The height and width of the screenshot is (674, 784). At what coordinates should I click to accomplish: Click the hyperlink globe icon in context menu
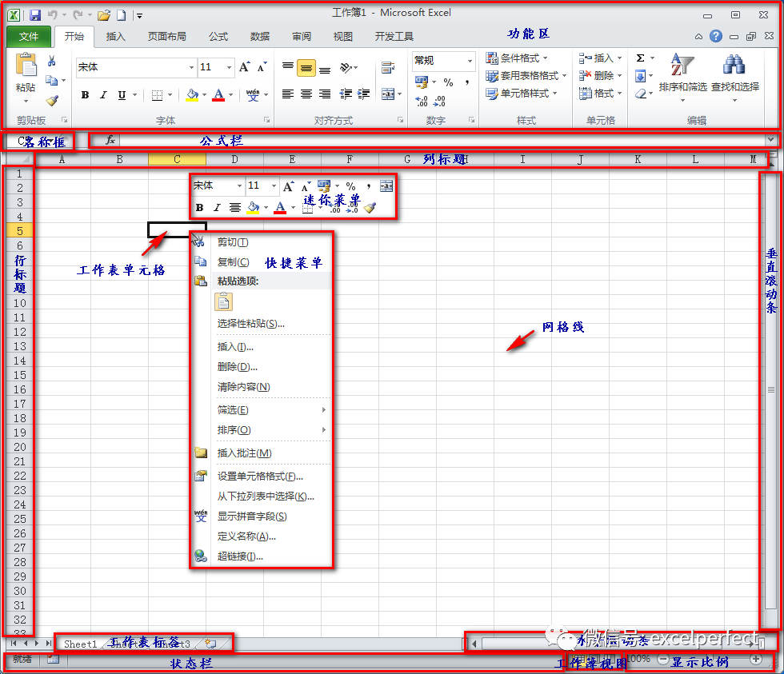point(201,556)
